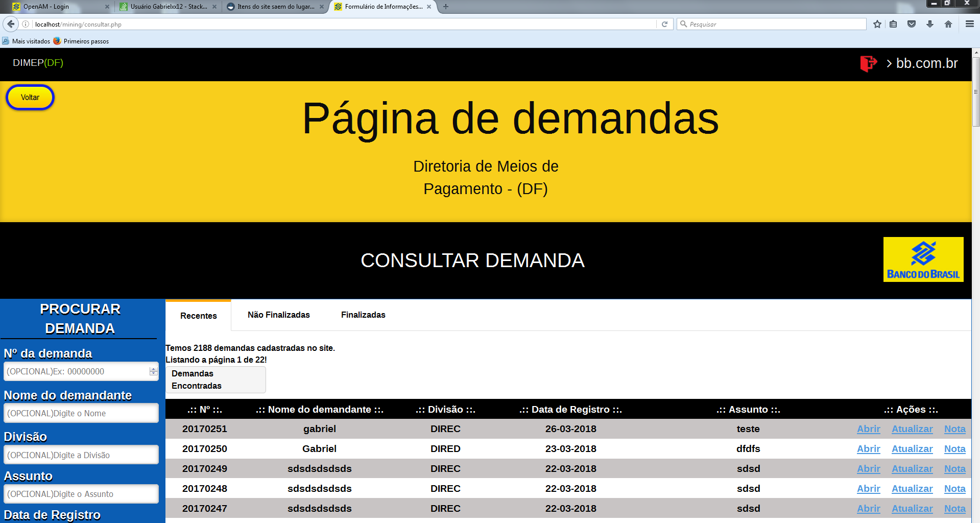Click Nota link for demand 20170249
Image resolution: width=980 pixels, height=523 pixels.
954,469
